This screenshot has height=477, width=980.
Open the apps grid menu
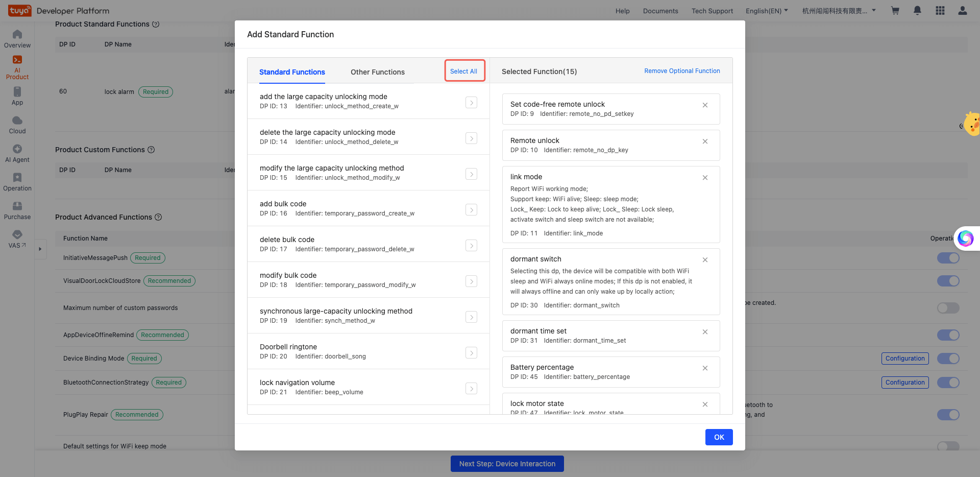tap(940, 11)
